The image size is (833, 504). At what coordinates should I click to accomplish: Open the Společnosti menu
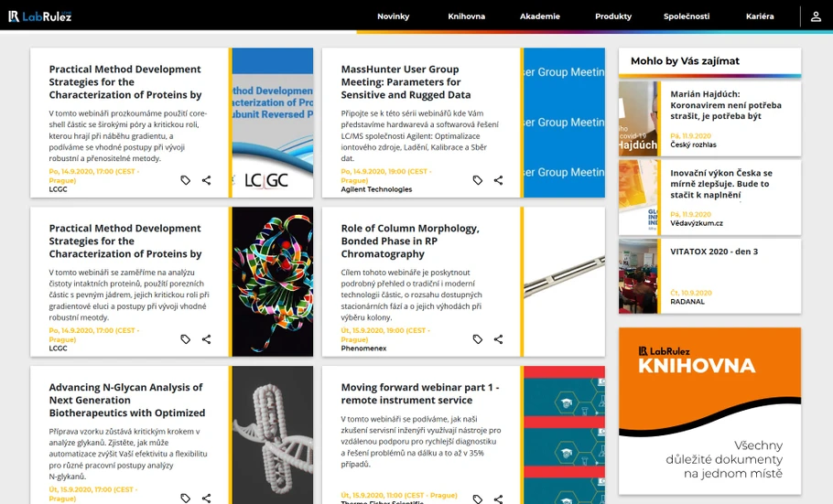[x=687, y=16]
